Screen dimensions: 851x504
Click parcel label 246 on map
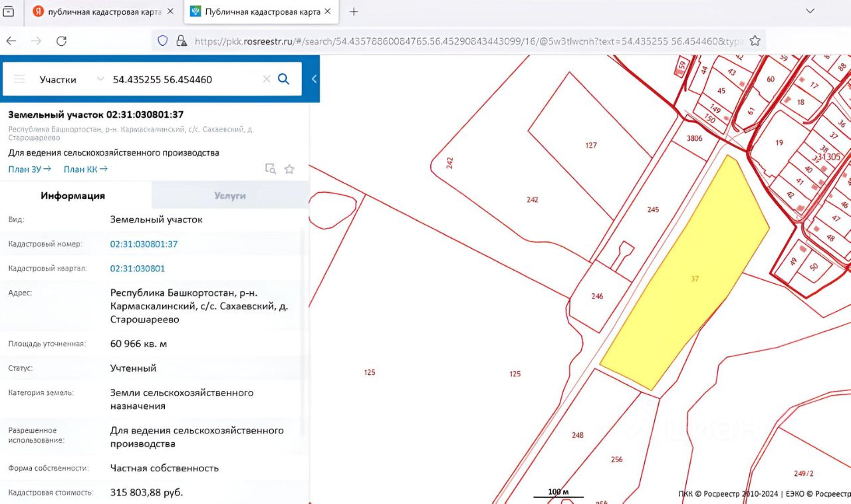[x=597, y=297]
